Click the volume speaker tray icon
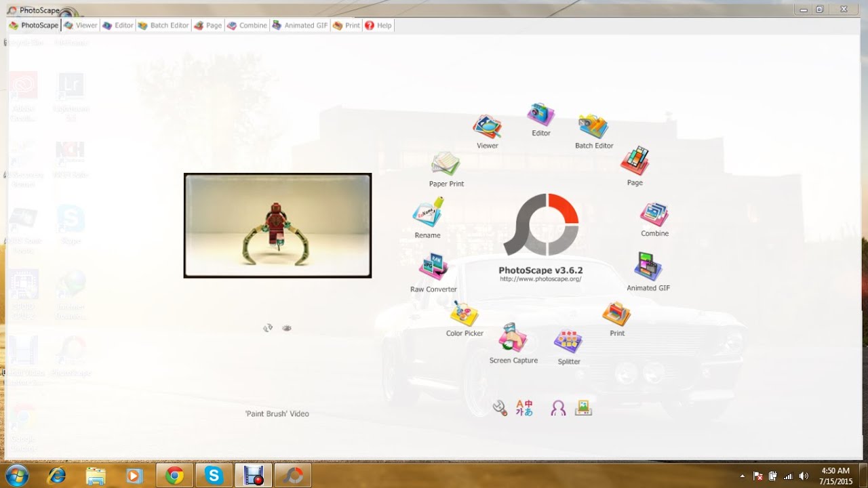Image resolution: width=868 pixels, height=488 pixels. tap(804, 476)
